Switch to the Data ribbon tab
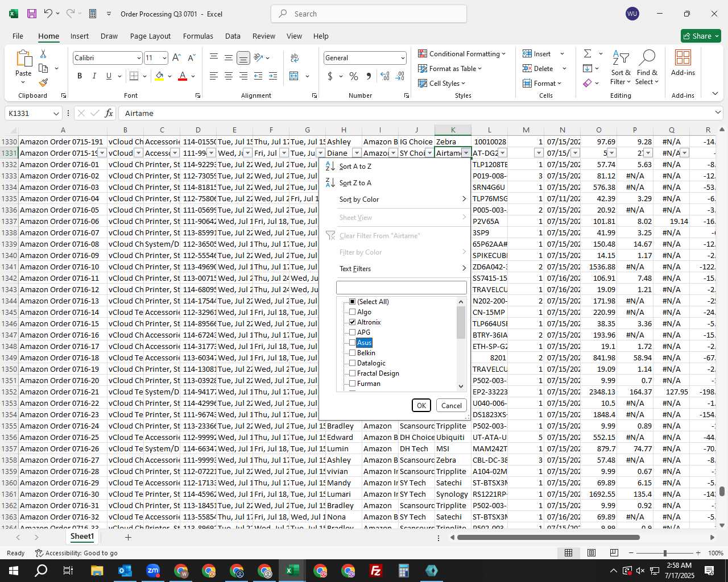Screen dimensions: 728x582 233,36
